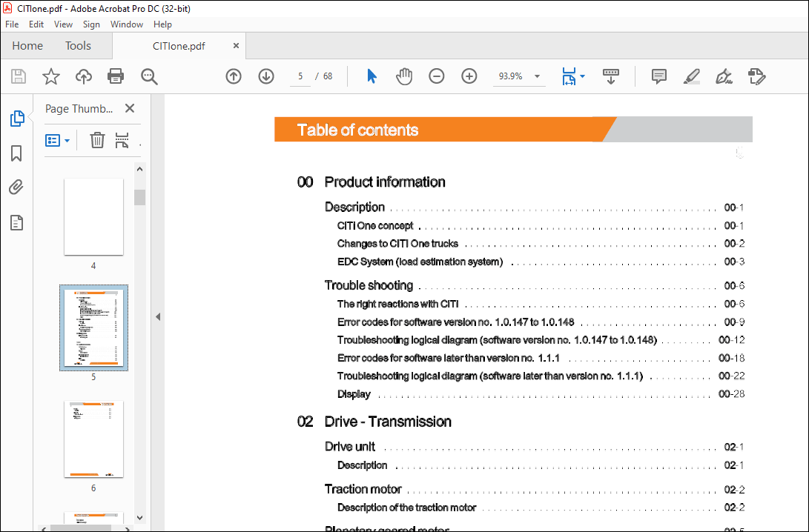Click the Print document icon

(116, 76)
